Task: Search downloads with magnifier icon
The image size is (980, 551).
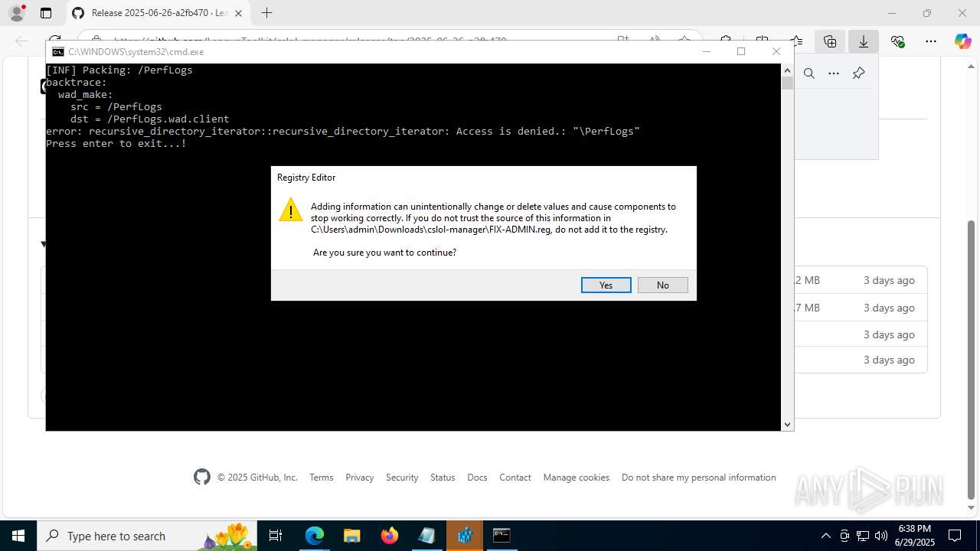Action: (x=809, y=73)
